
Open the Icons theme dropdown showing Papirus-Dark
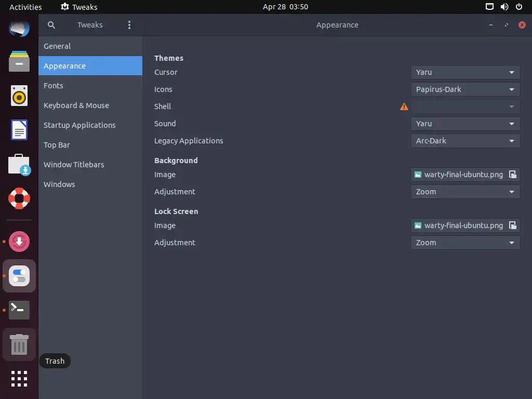pos(465,89)
